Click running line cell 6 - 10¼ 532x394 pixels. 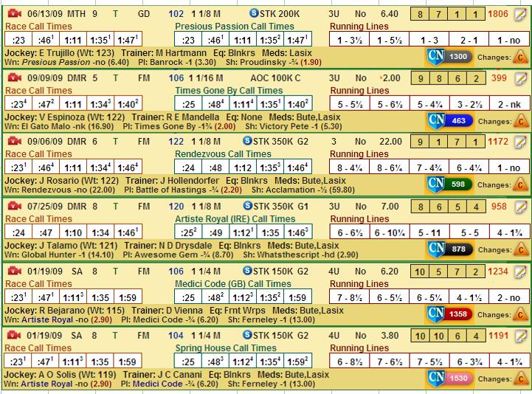[x=390, y=233]
